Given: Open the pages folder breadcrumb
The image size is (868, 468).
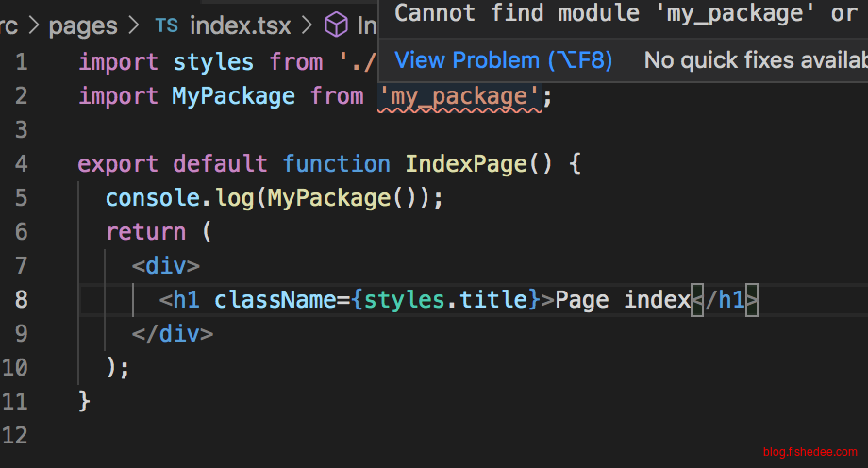Looking at the screenshot, I should coord(83,25).
